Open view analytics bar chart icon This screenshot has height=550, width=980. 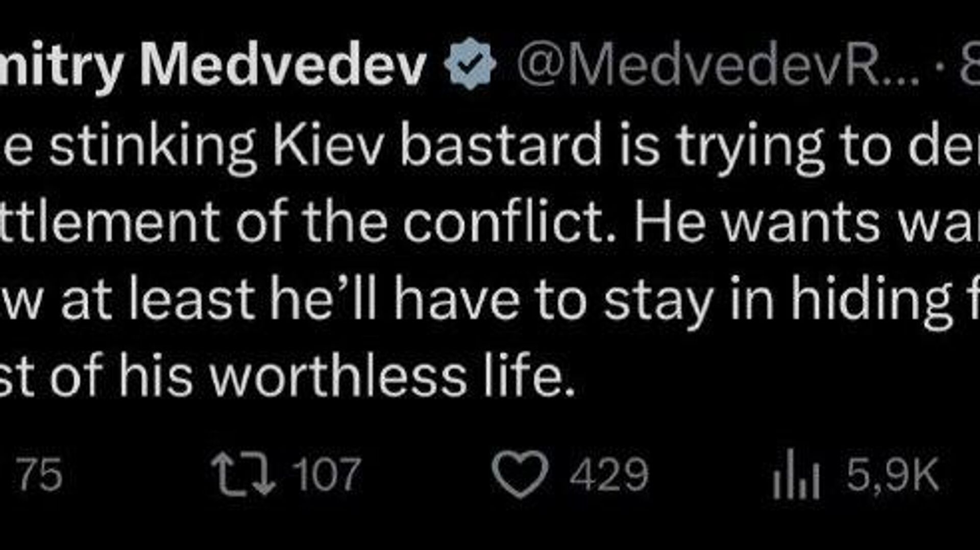[796, 475]
